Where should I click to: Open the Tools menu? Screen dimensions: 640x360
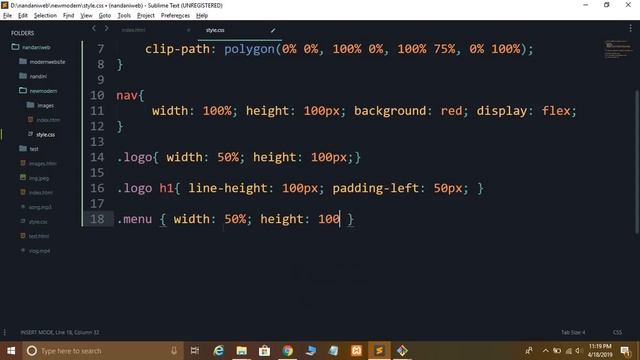tap(124, 16)
